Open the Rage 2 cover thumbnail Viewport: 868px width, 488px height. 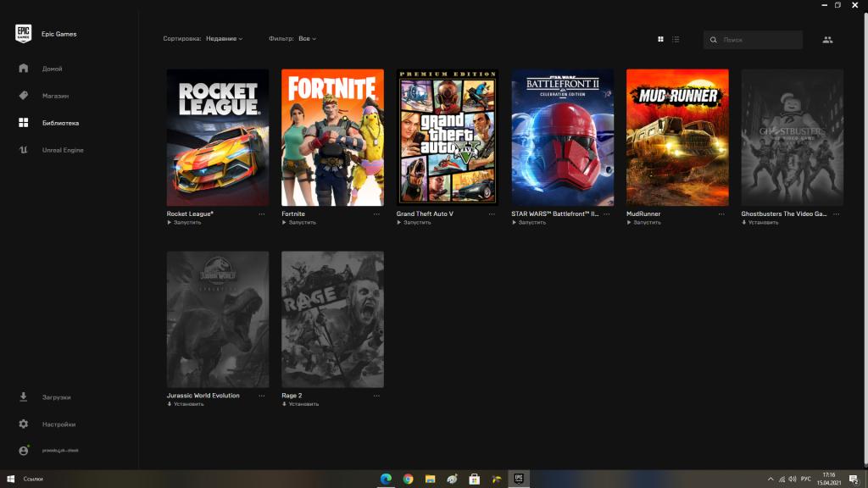pos(332,319)
